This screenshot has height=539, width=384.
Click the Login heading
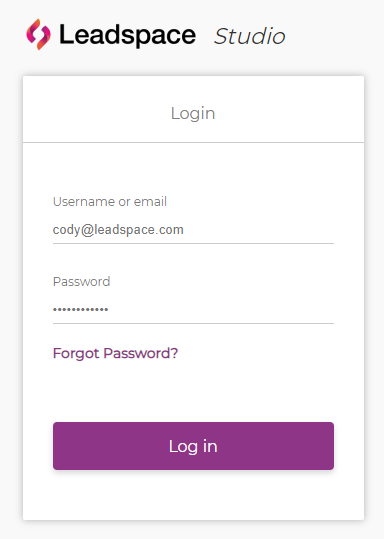pos(193,113)
